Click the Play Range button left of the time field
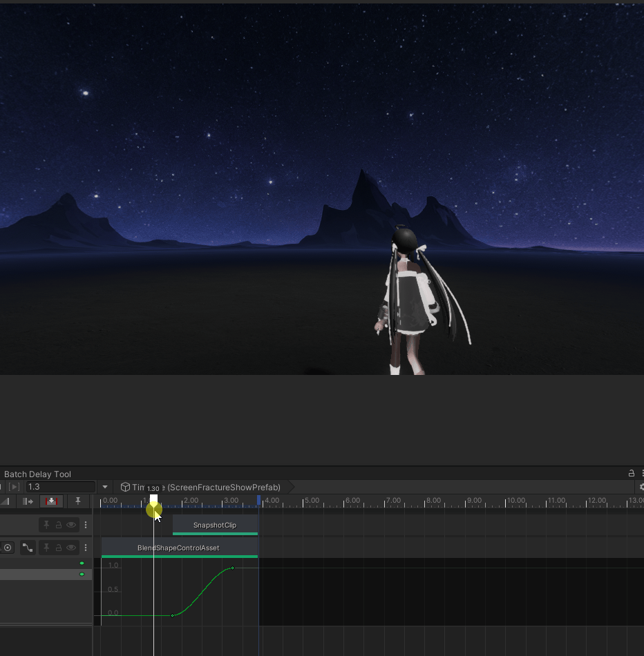 [x=14, y=487]
